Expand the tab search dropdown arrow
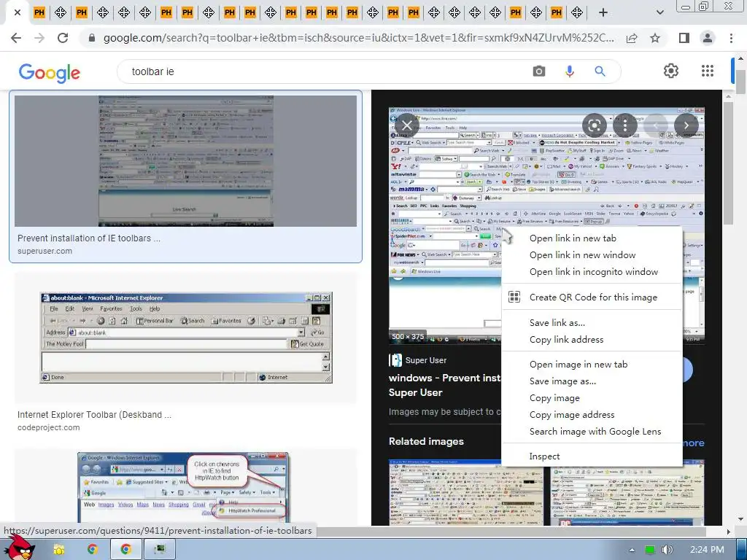Viewport: 747px width, 560px height. (x=659, y=12)
